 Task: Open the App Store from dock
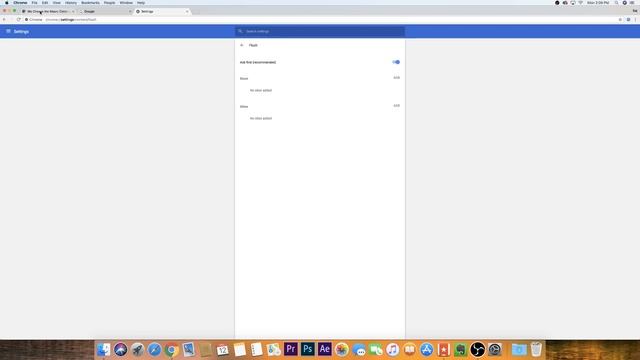427,349
